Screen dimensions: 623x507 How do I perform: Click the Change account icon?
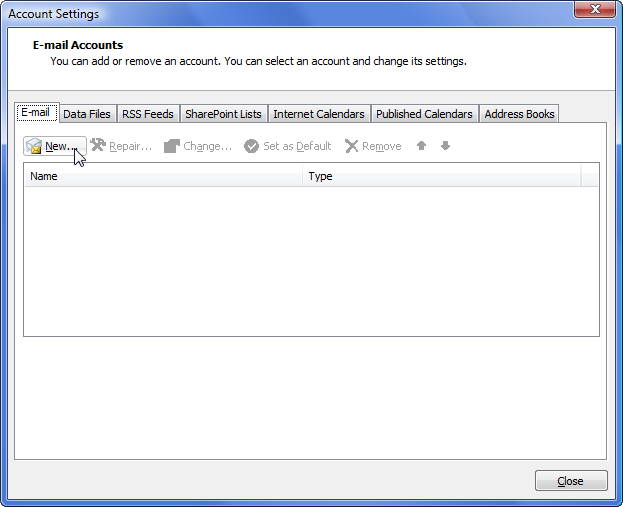click(x=172, y=146)
